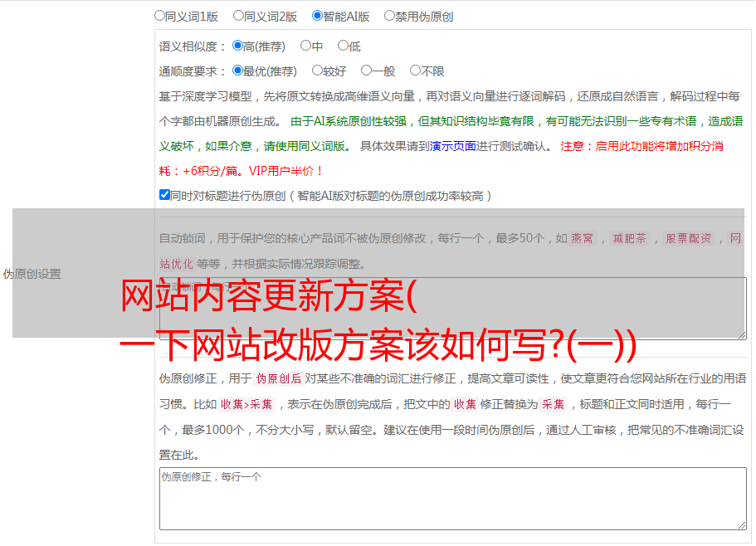Set 通顺度要求 to 不限
The height and width of the screenshot is (546, 756).
tap(415, 71)
